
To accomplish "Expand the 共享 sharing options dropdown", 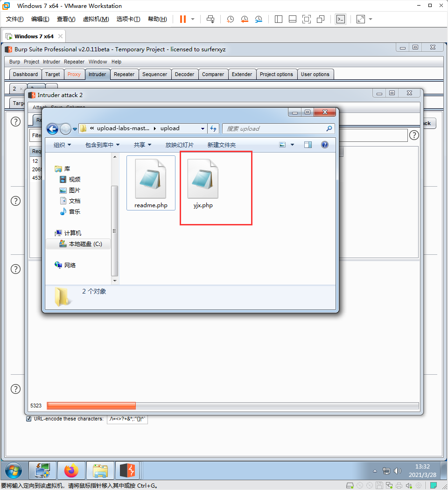I will 141,145.
